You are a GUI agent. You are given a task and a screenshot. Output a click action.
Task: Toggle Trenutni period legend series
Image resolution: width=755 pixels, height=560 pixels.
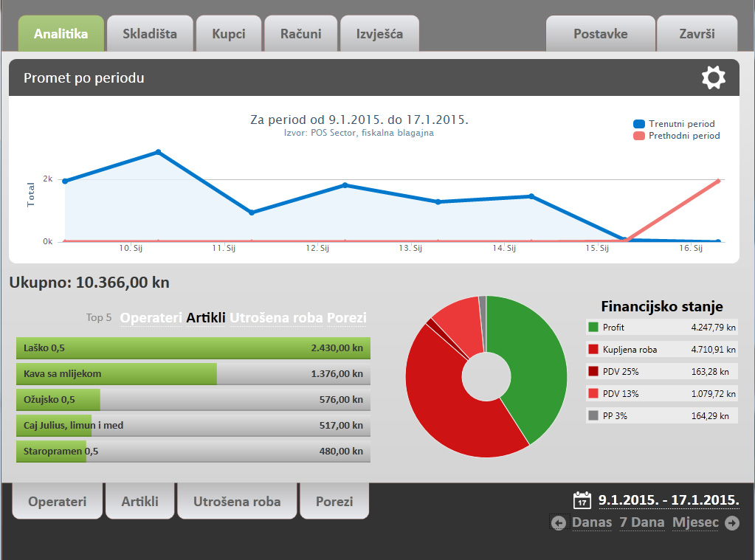(674, 124)
